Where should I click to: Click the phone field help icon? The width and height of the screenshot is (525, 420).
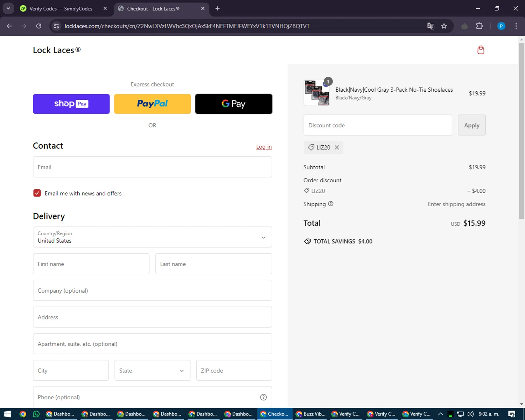click(264, 397)
